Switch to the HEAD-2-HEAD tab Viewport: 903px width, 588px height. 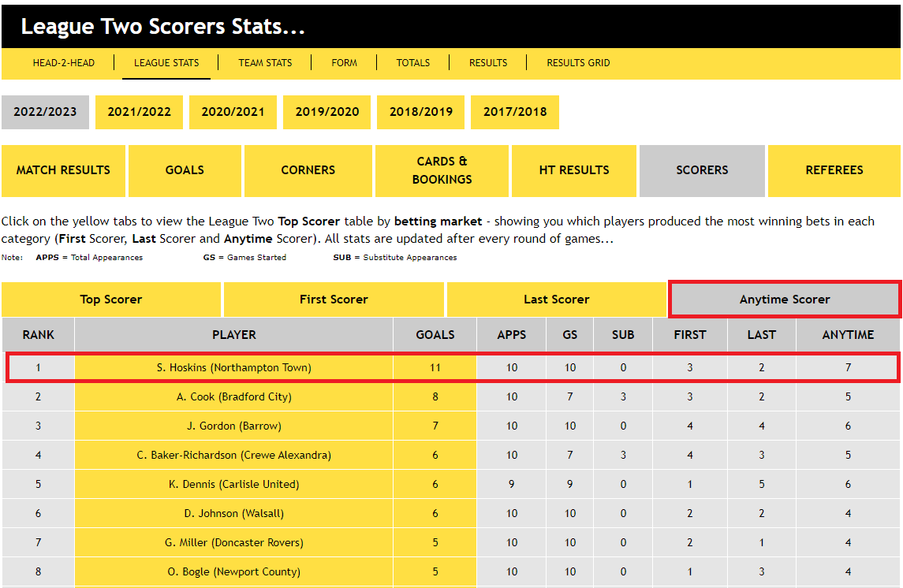[x=64, y=62]
